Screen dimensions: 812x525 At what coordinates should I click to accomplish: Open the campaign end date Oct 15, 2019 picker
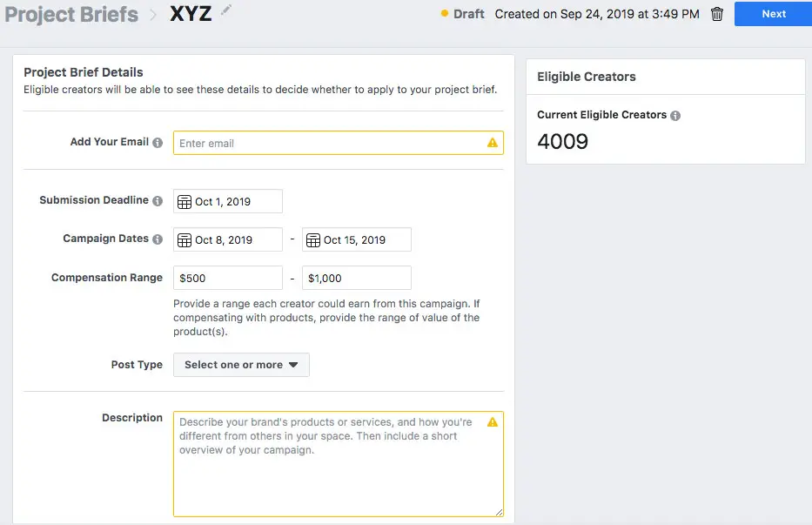coord(357,239)
